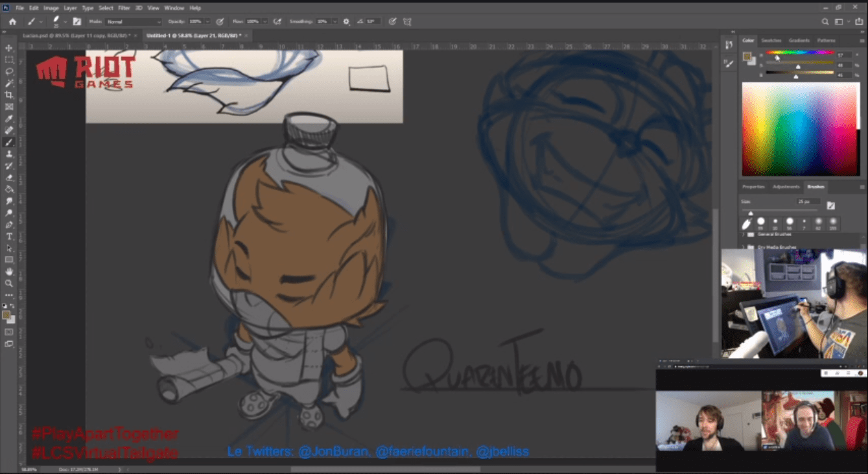
Task: Reset default foreground and background colors
Action: point(5,305)
